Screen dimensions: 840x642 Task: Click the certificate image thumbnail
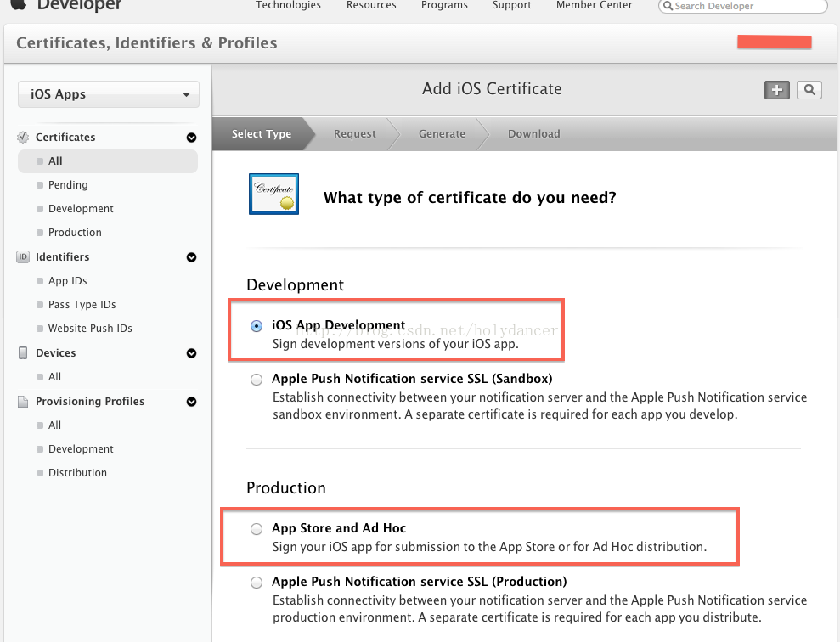(273, 194)
